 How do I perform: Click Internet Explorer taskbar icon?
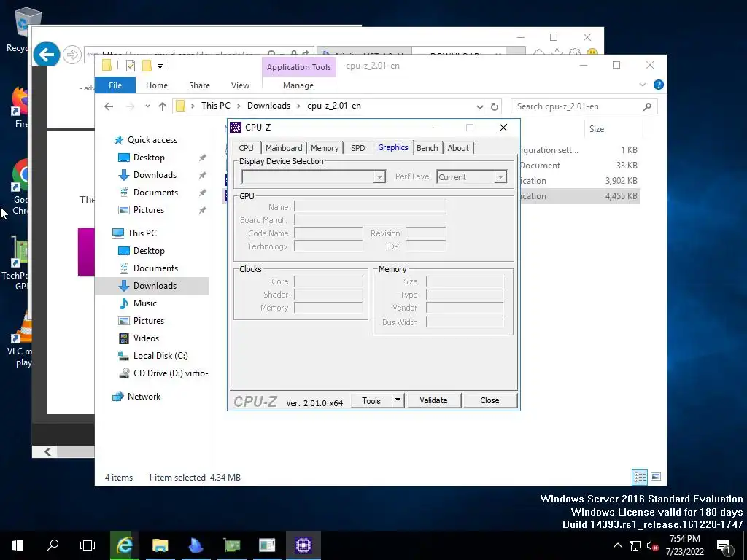(124, 545)
